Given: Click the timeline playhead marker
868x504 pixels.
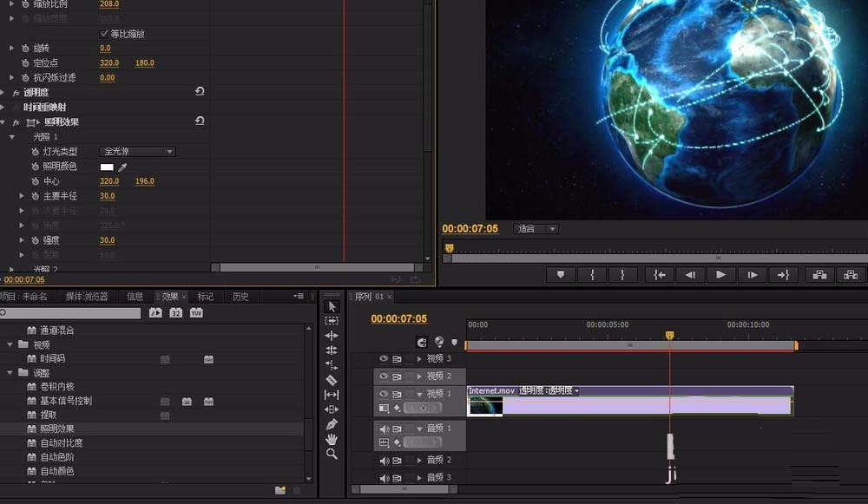Looking at the screenshot, I should pyautogui.click(x=669, y=335).
